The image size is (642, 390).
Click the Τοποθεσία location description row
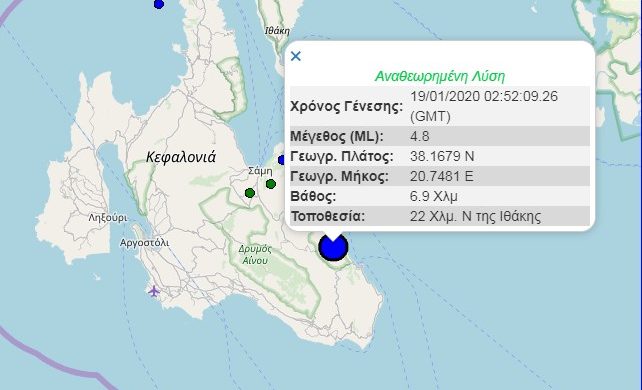click(x=440, y=216)
